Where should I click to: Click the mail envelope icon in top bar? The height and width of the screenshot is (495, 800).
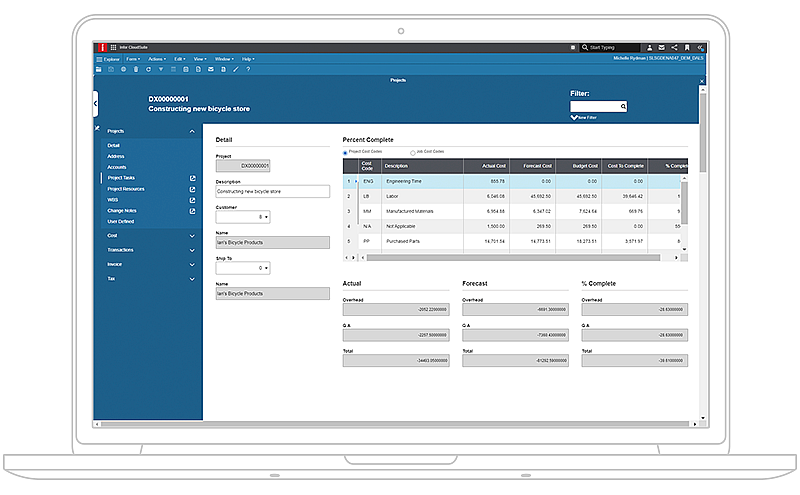[662, 47]
